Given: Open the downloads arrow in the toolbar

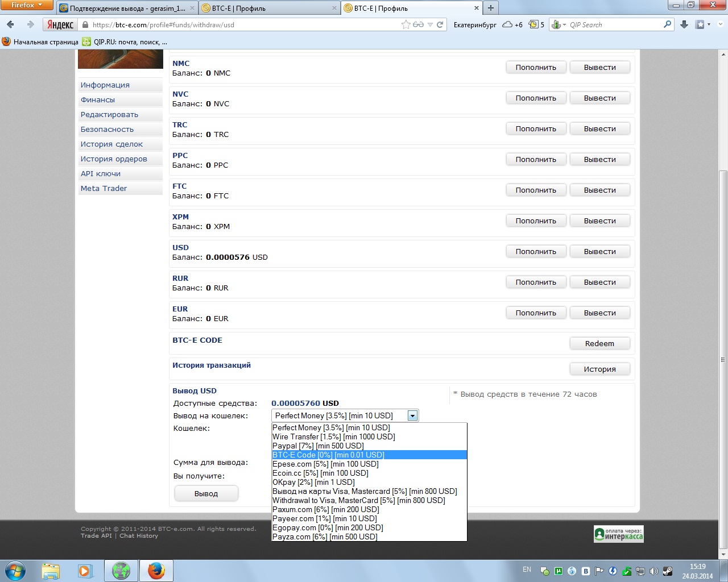Looking at the screenshot, I should (x=684, y=24).
